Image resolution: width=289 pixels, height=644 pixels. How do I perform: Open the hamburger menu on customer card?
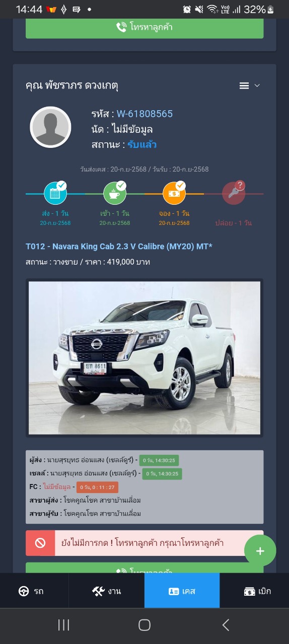(x=244, y=86)
